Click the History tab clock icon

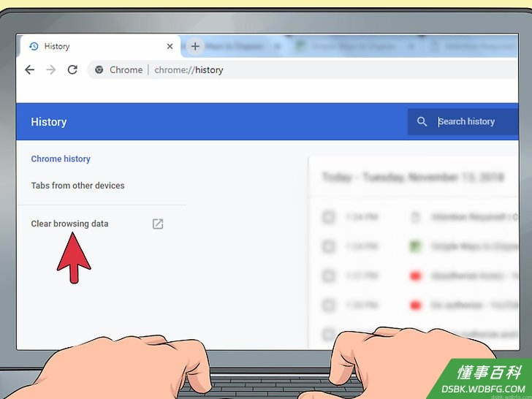34,46
